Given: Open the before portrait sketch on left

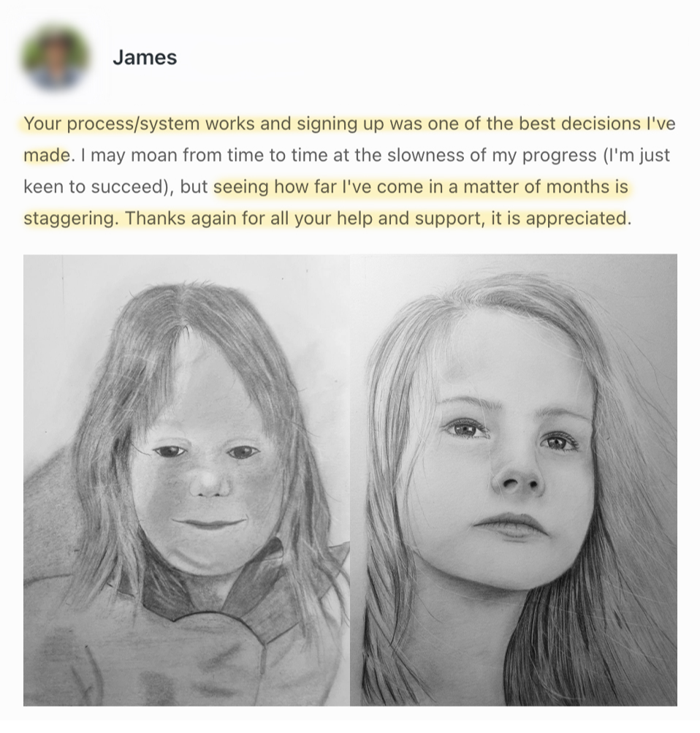Looking at the screenshot, I should point(186,479).
